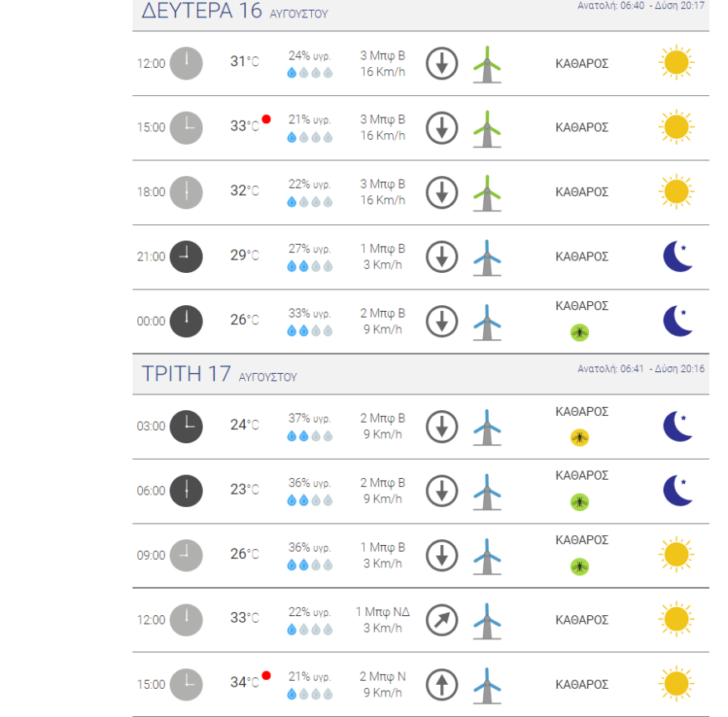
Task: Select the ΔΕΥΤΕΡΑ 16 day header
Action: click(201, 12)
